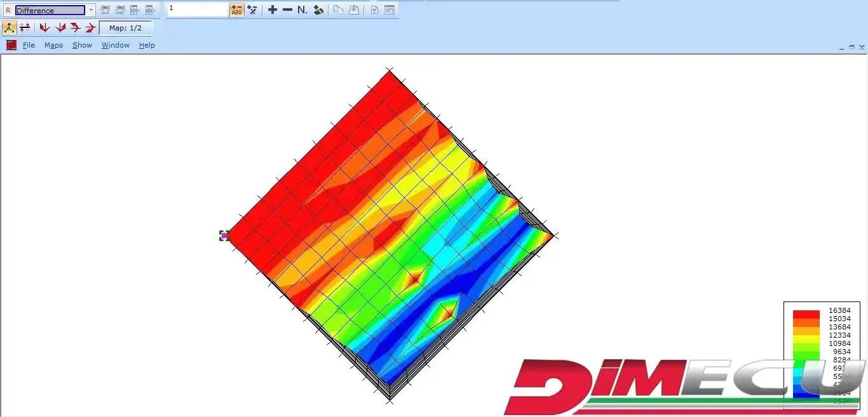Click the grayed copy icon
Screen dimensions: 868x417
click(339, 10)
